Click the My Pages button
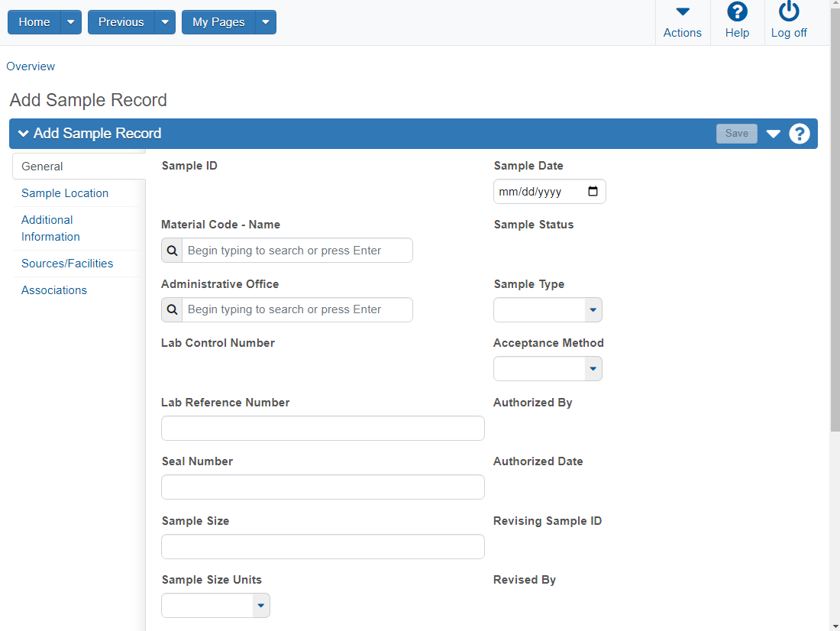Viewport: 840px width, 631px height. pos(218,22)
